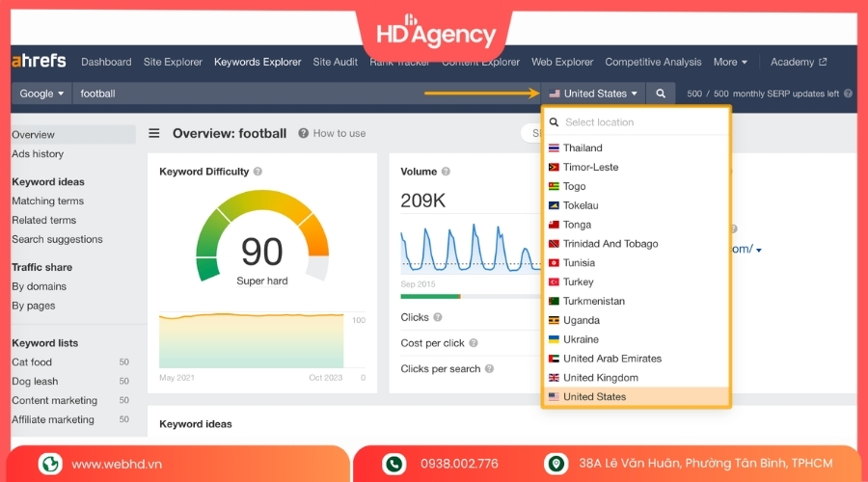This screenshot has height=482, width=868.
Task: Click the United Arab Emirates flag
Action: 554,359
